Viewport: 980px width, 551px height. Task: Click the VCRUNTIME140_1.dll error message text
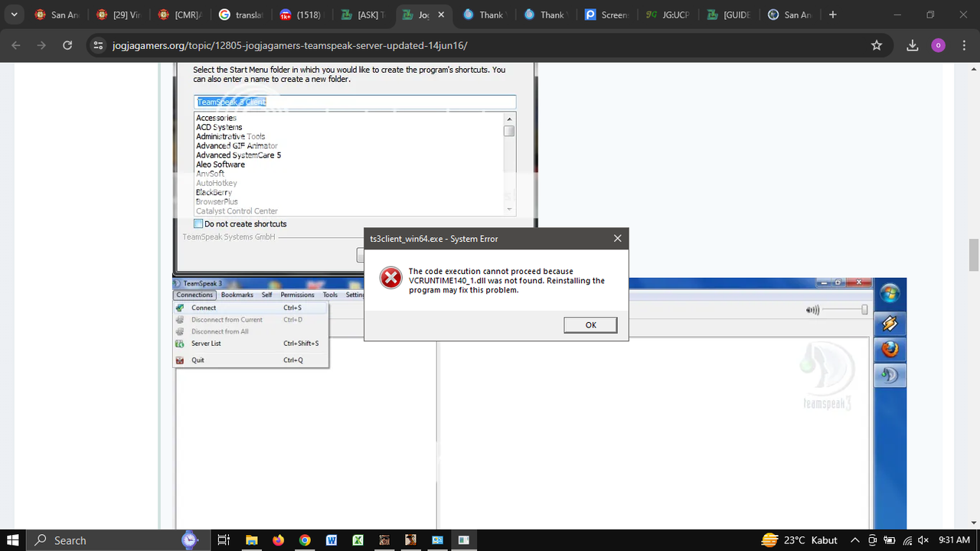(506, 281)
